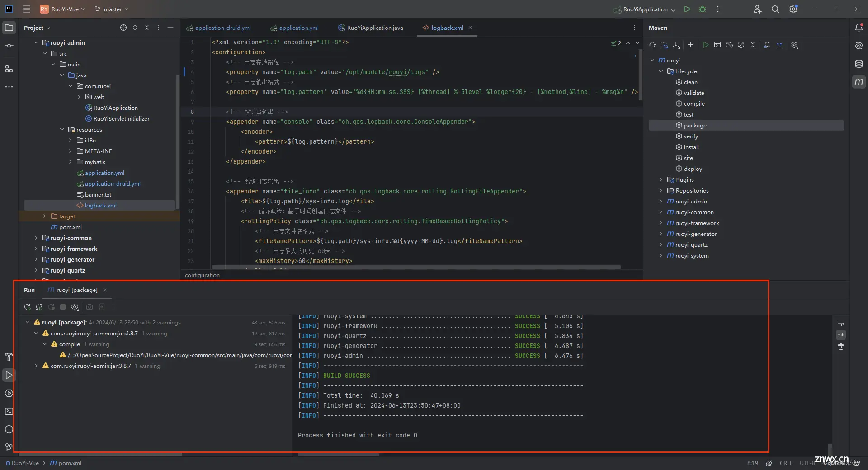Open the Project tool window sidebar icon
The image size is (868, 470).
tap(9, 28)
